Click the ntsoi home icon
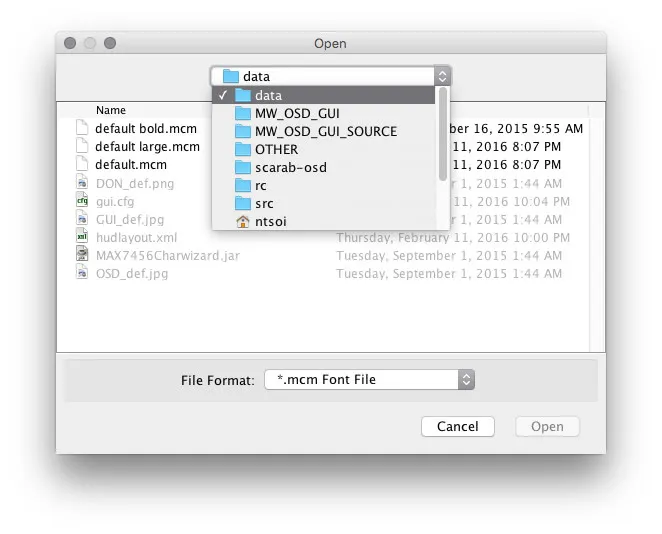The height and width of the screenshot is (534, 662). (x=243, y=221)
